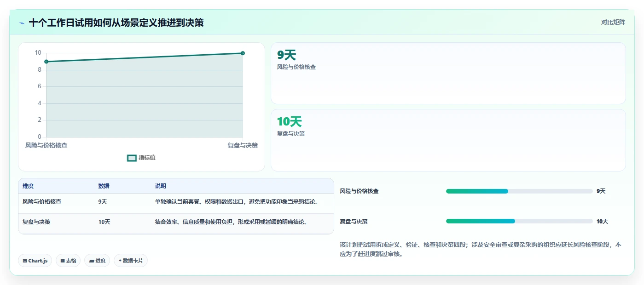
Task: Select the 复盘与决策 table cell
Action: [x=36, y=222]
